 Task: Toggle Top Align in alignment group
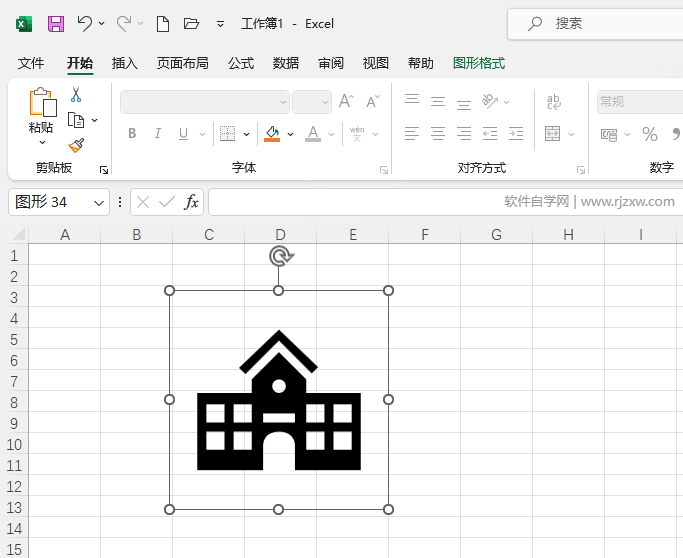pos(412,100)
